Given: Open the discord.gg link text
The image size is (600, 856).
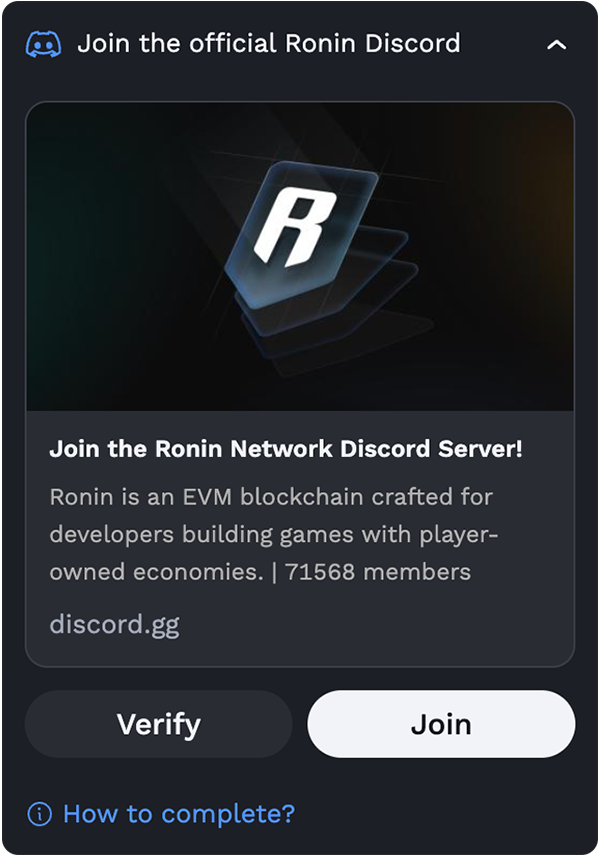Looking at the screenshot, I should pyautogui.click(x=115, y=624).
